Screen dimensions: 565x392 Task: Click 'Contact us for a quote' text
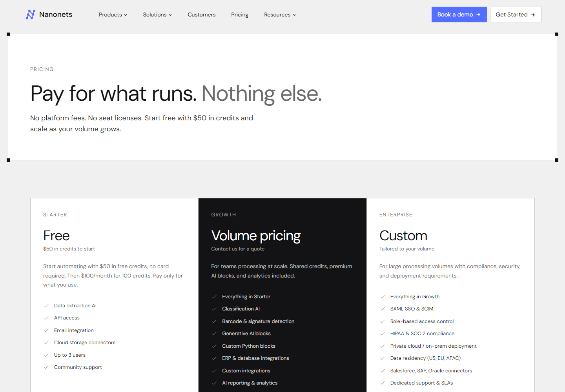point(238,249)
